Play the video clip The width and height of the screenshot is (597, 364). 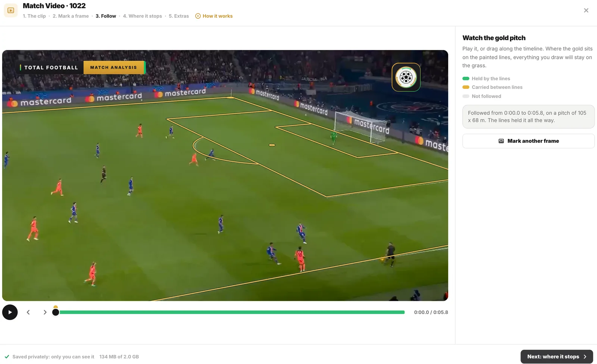[x=10, y=312]
